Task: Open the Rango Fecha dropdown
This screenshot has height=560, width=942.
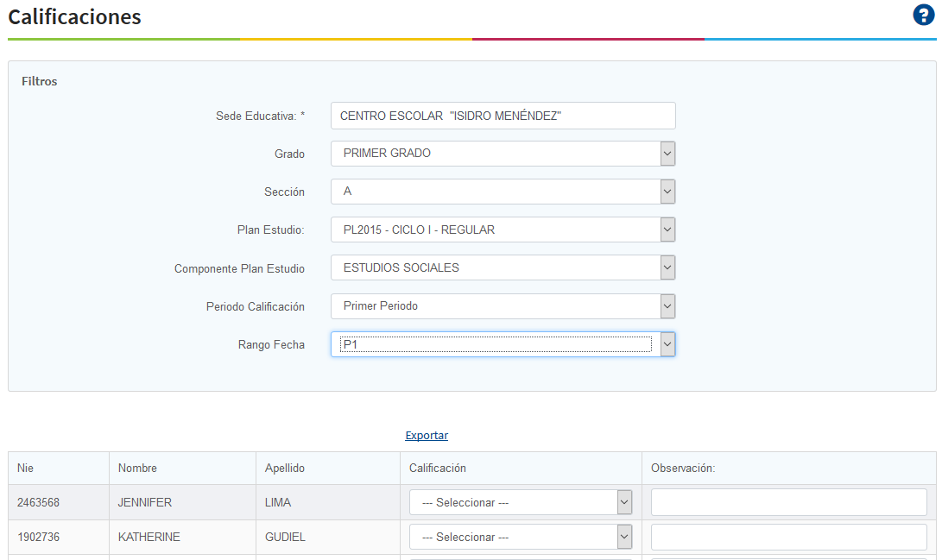Action: [503, 344]
